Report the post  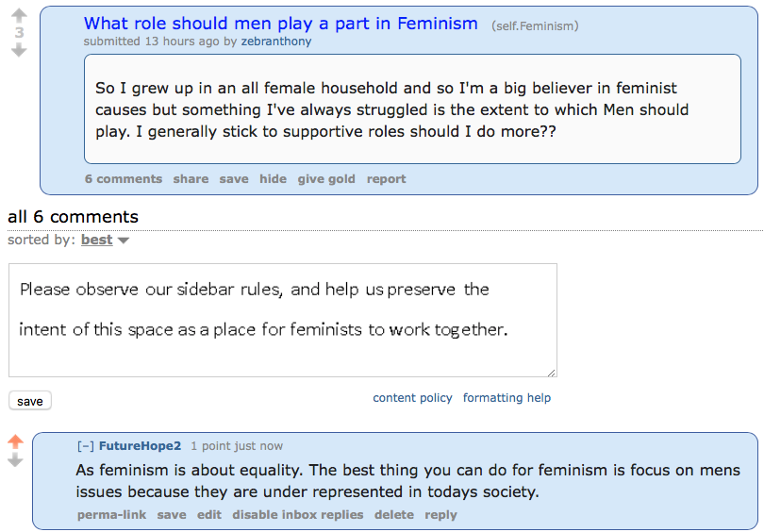click(x=386, y=179)
